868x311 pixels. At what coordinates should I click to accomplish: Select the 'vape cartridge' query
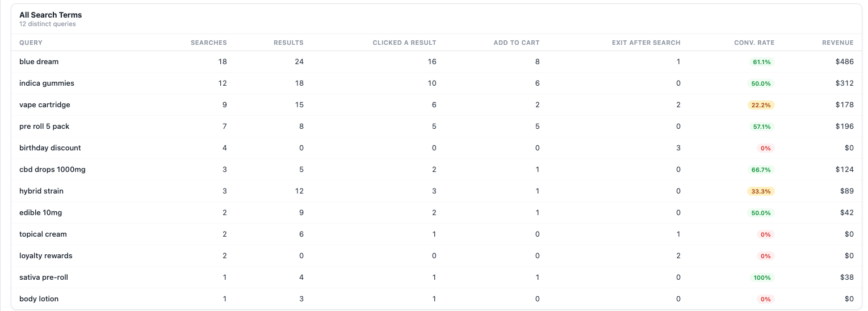click(x=45, y=105)
